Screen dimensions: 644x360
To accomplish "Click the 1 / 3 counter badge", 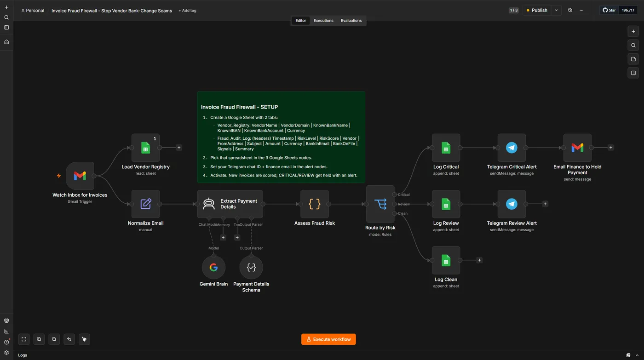I will point(513,10).
